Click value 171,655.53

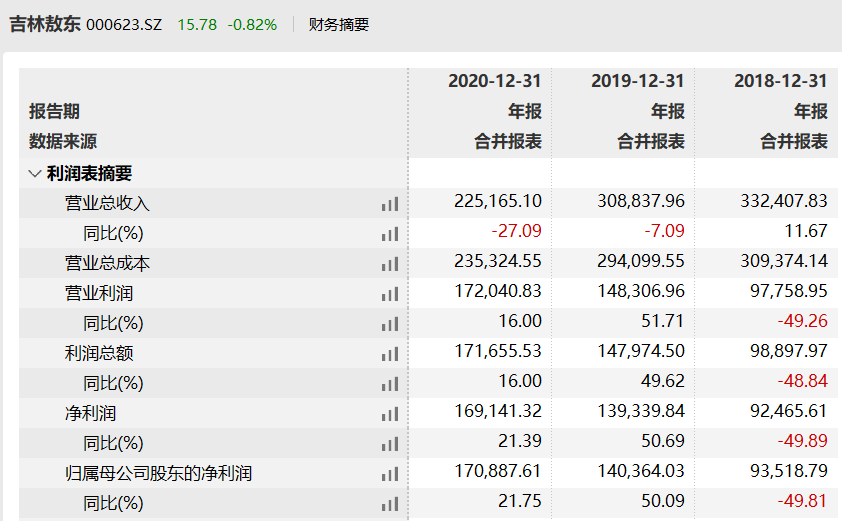click(x=498, y=352)
